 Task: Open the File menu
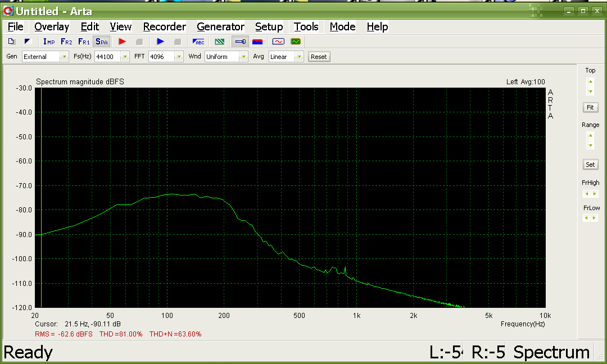(16, 27)
